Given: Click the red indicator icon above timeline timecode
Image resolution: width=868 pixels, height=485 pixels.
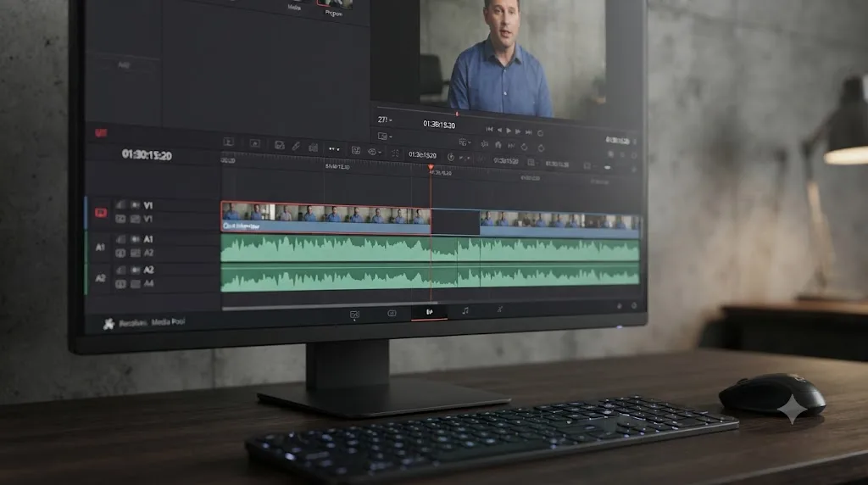Looking at the screenshot, I should coord(101,133).
